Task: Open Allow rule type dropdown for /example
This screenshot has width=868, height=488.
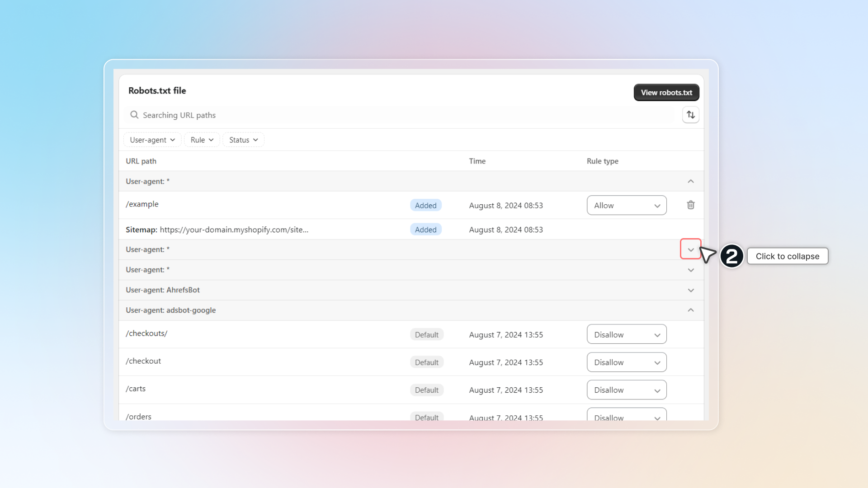Action: [x=626, y=206]
